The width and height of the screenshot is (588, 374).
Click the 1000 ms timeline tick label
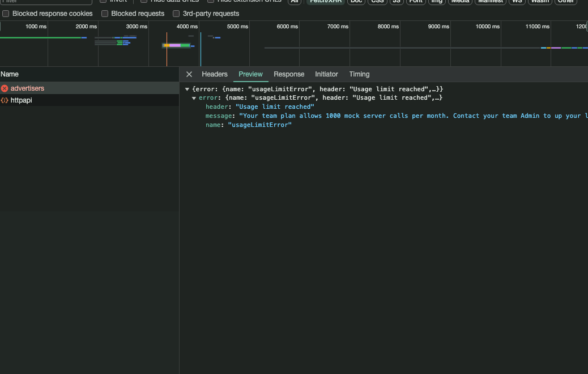tap(36, 27)
